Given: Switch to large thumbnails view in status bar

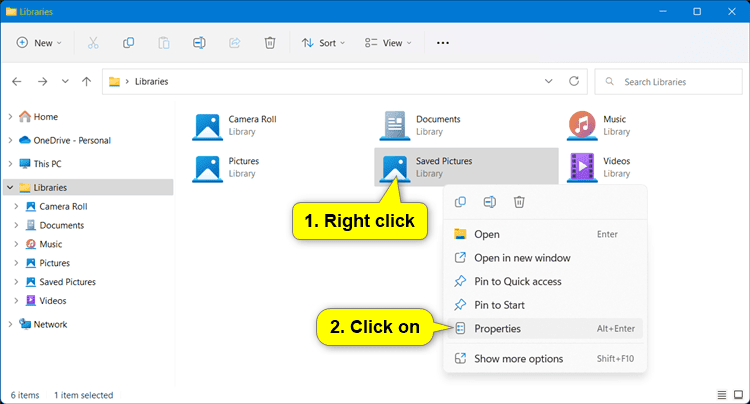Looking at the screenshot, I should click(738, 395).
